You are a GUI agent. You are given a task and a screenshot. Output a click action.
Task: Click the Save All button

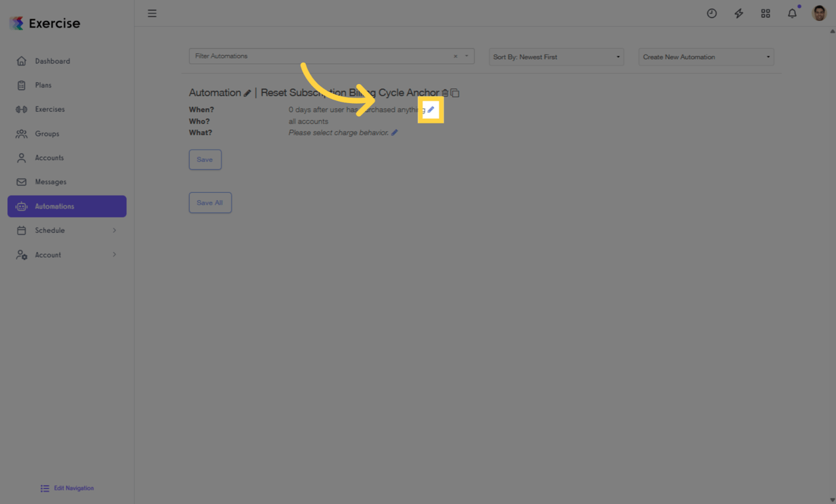click(210, 203)
